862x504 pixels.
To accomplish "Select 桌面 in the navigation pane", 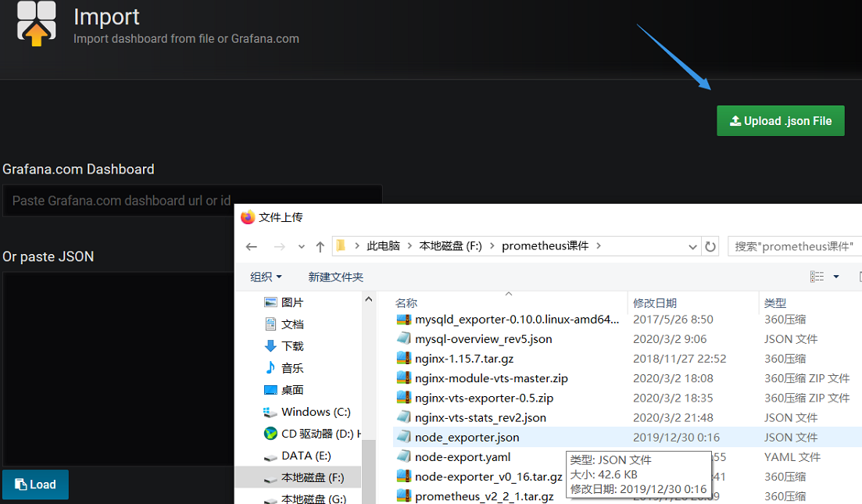I will [292, 390].
